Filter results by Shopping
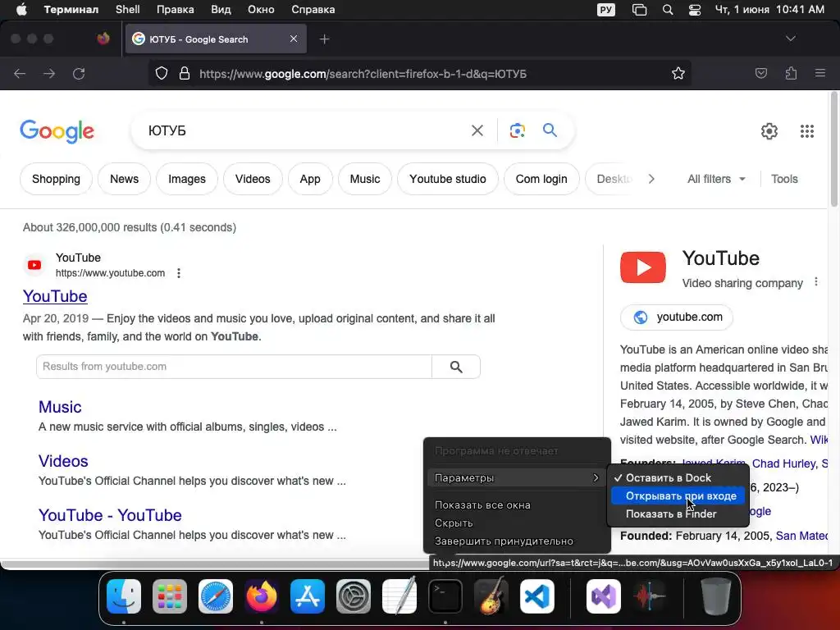840x630 pixels. point(56,179)
